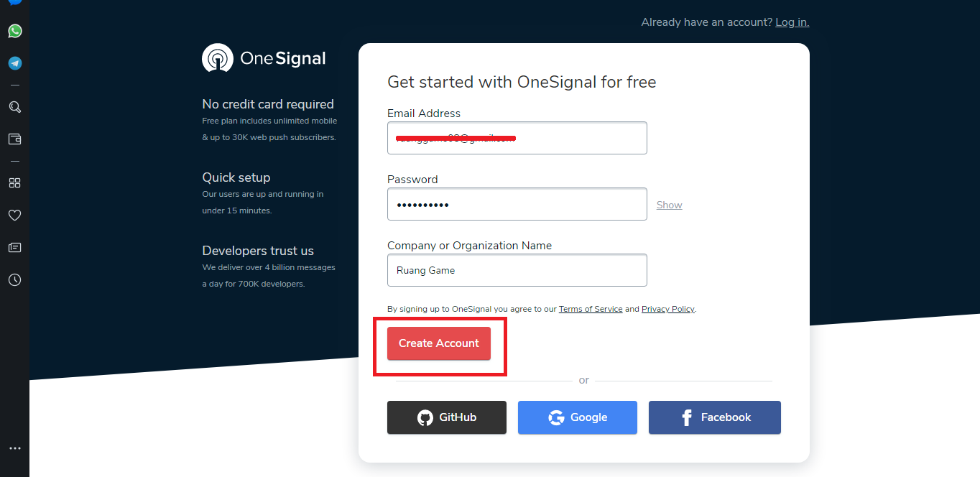This screenshot has width=980, height=477.
Task: Open browsing history clock icon
Action: click(x=14, y=279)
